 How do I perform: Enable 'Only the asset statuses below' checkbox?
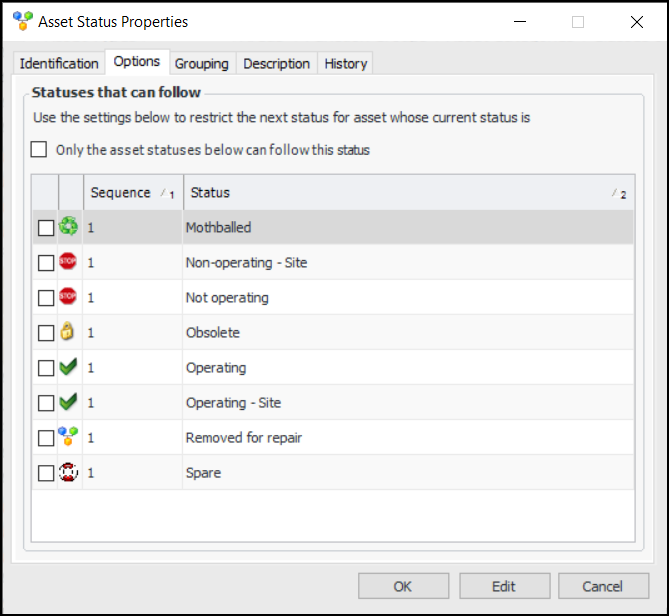point(39,150)
